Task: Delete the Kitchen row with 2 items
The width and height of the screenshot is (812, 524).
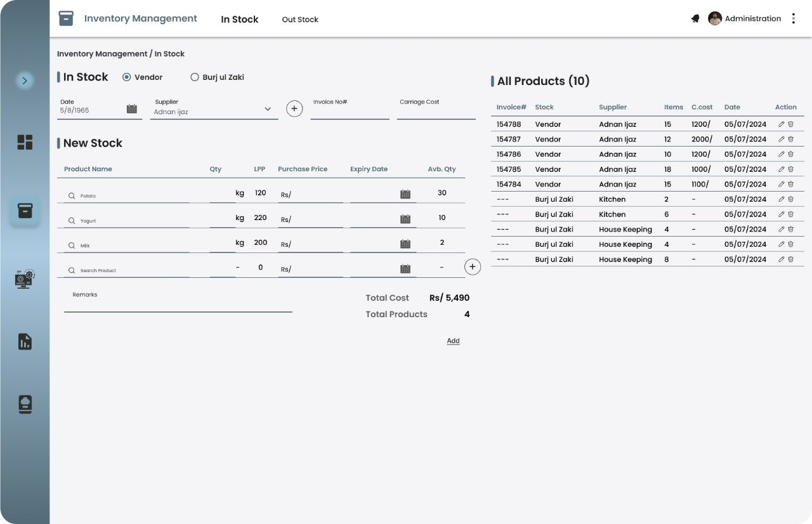Action: point(790,199)
